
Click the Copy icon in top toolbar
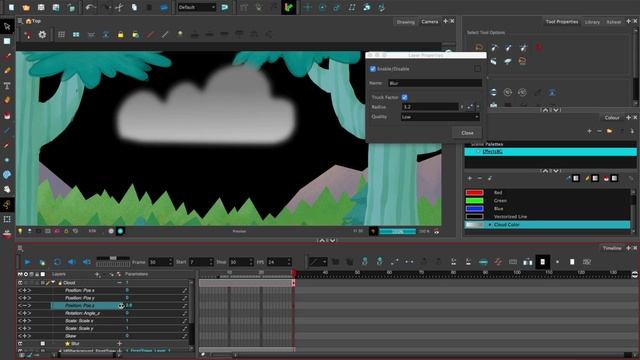[x=134, y=7]
